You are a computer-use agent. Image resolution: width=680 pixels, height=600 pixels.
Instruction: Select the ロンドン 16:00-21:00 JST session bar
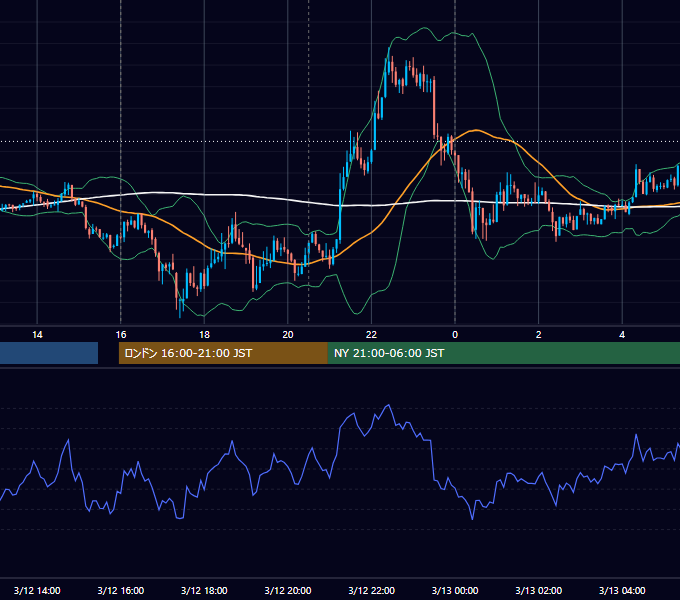pos(223,353)
